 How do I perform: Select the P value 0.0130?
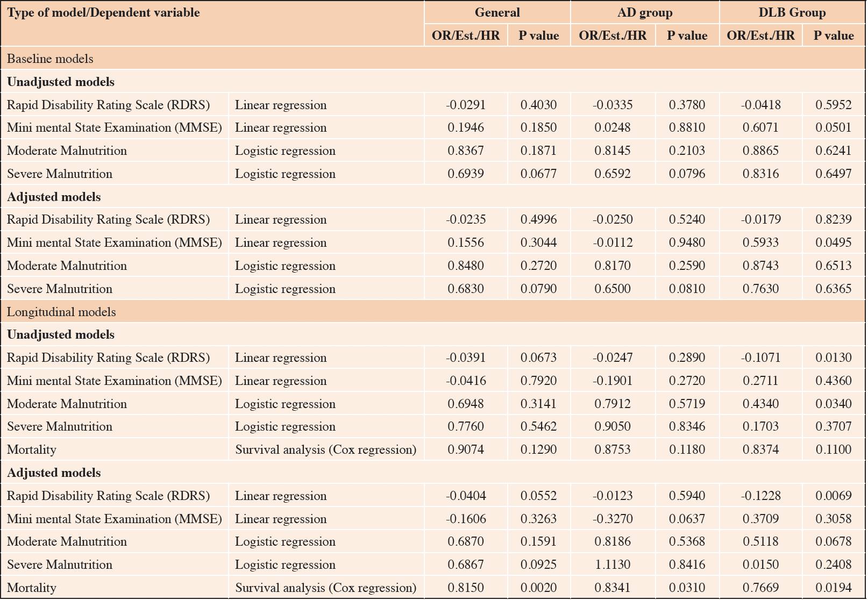point(834,358)
